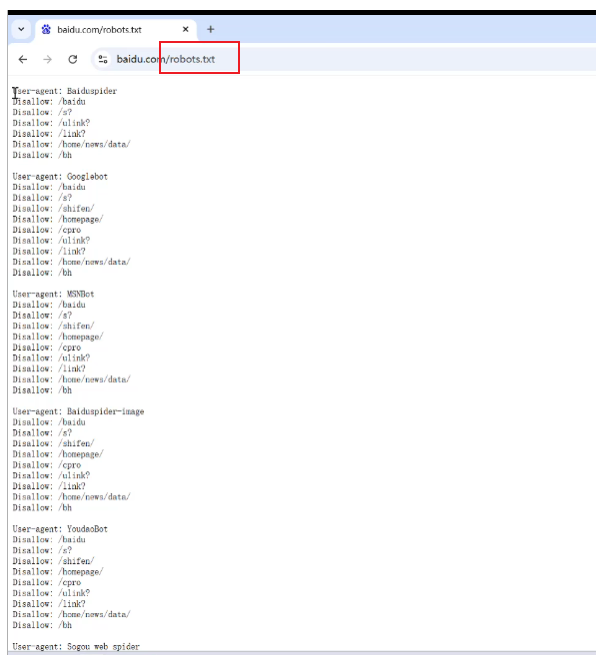Click 'Disallow: /ulink?' under Baiduspider
This screenshot has height=655, width=601.
[x=51, y=123]
